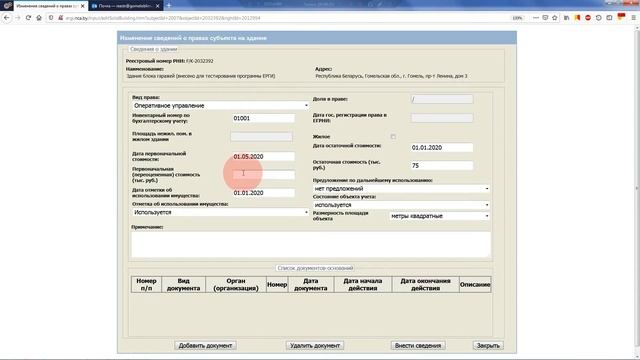
Task: Open the browser library icon
Action: pyautogui.click(x=567, y=18)
